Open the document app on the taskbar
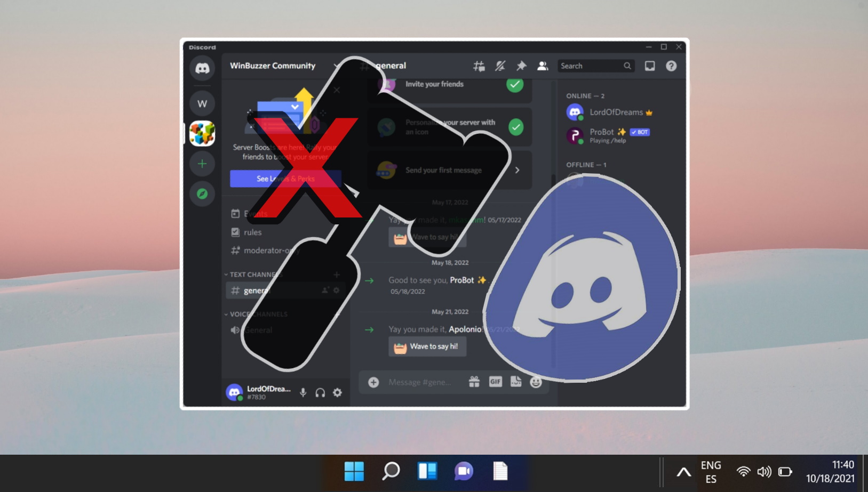This screenshot has width=868, height=492. coord(500,471)
